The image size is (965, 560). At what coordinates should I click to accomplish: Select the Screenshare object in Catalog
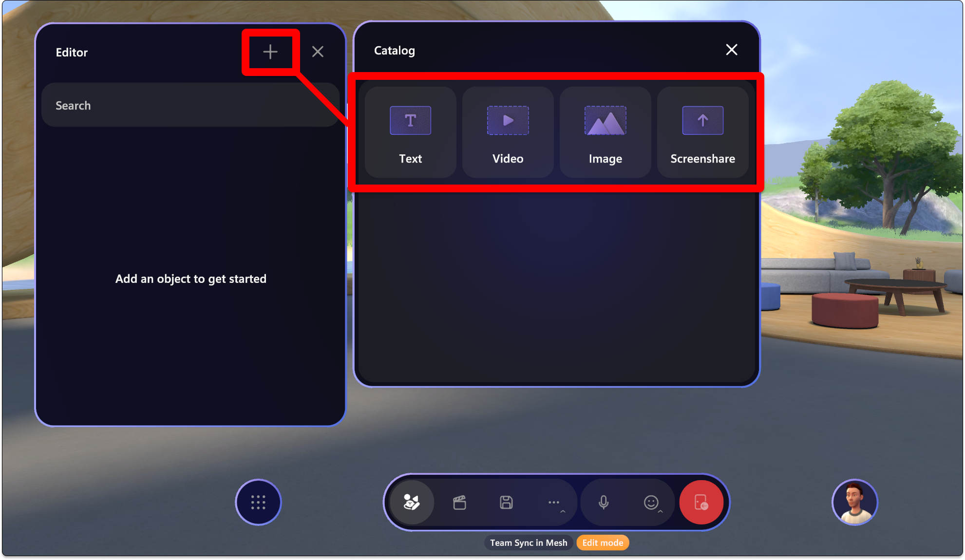coord(703,131)
